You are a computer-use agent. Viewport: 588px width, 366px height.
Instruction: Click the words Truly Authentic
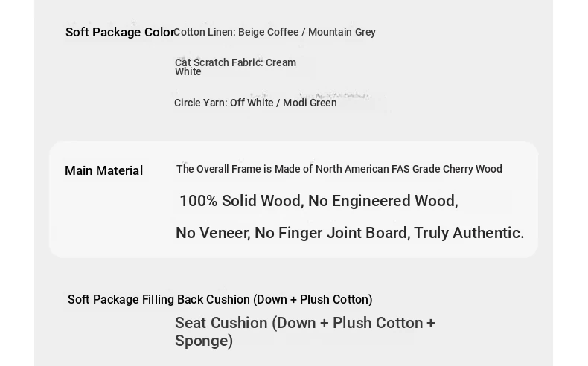(469, 233)
